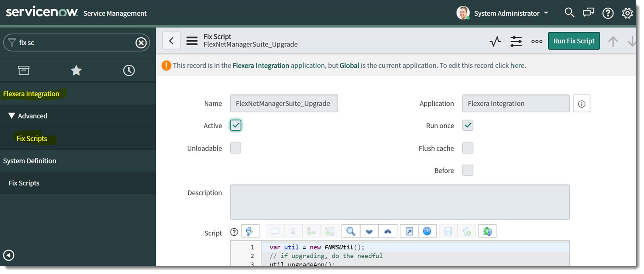Open the more options ellipsis menu
The width and height of the screenshot is (644, 274).
537,41
